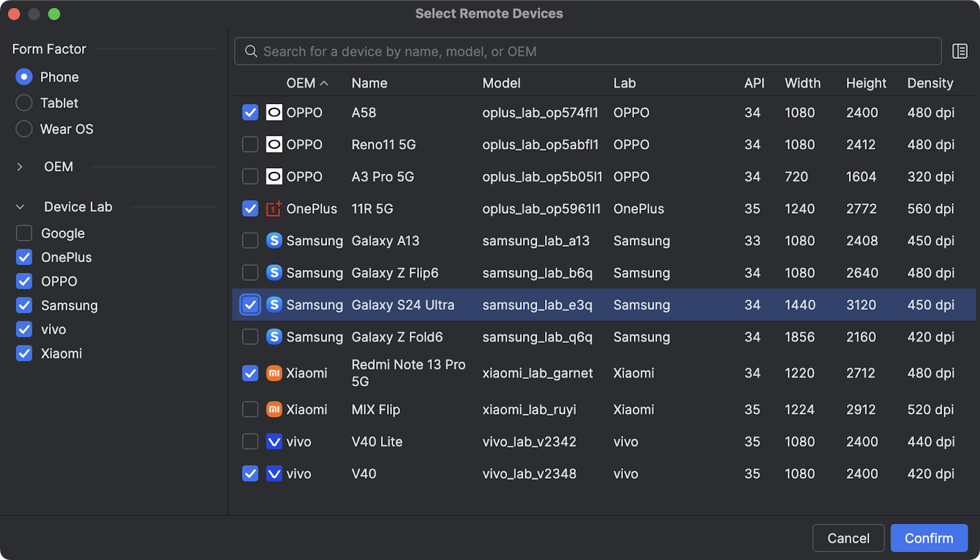The image size is (980, 560).
Task: Enable the Google device lab filter
Action: pos(24,233)
